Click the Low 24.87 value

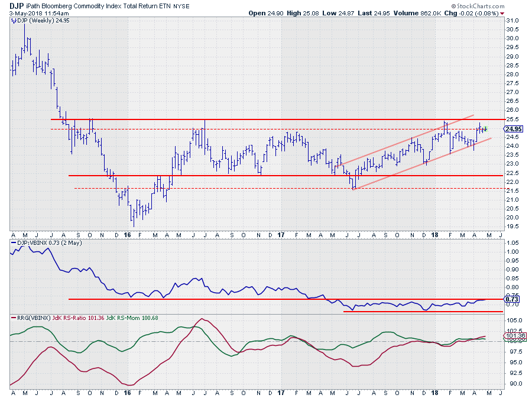(338, 13)
